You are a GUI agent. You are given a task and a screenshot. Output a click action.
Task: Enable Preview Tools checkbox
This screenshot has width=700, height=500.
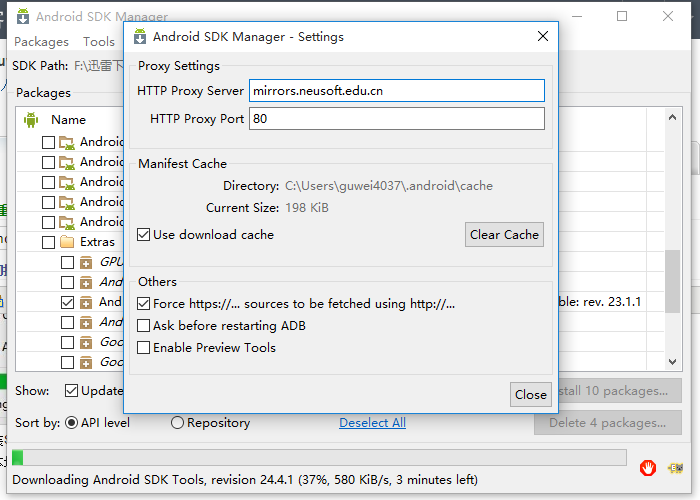tap(143, 347)
